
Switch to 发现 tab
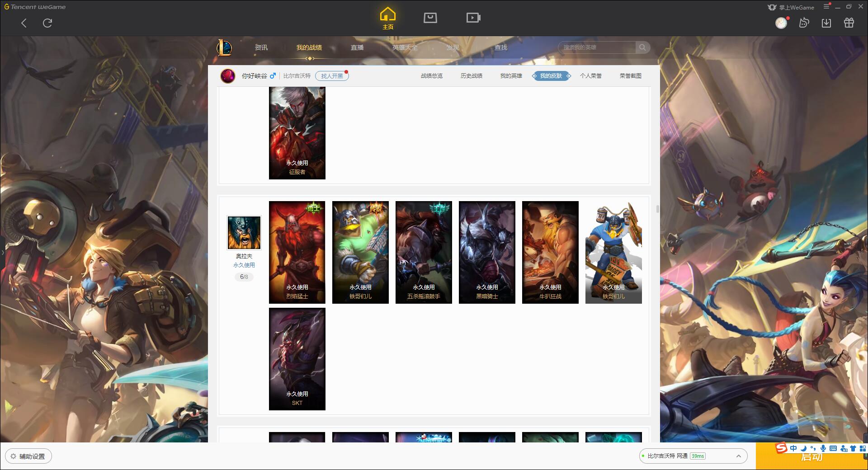pos(453,47)
